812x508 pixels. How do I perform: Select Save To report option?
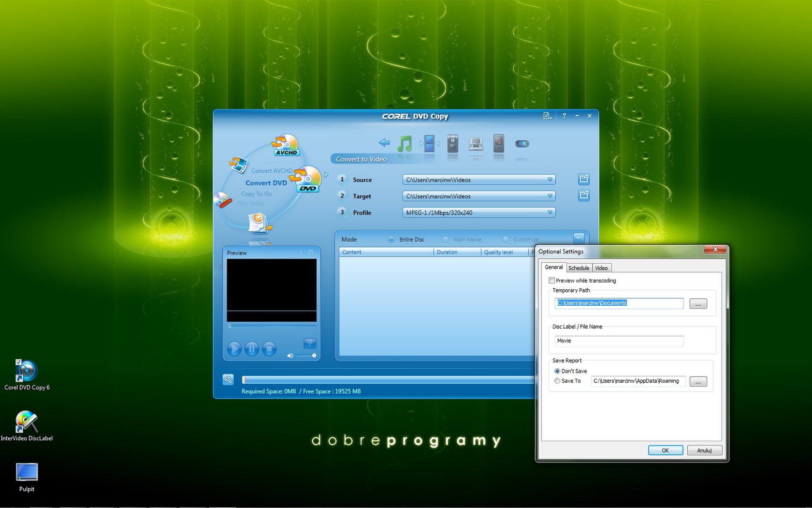click(x=557, y=381)
